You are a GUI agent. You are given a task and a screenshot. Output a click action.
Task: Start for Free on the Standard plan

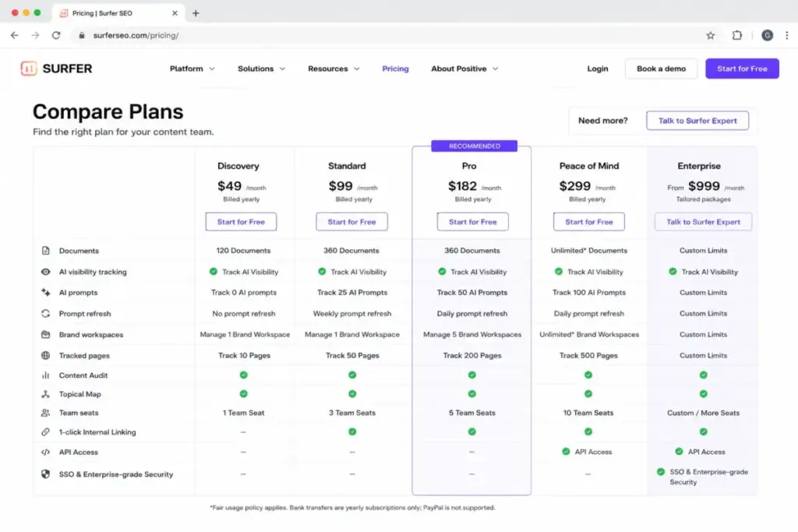tap(351, 222)
